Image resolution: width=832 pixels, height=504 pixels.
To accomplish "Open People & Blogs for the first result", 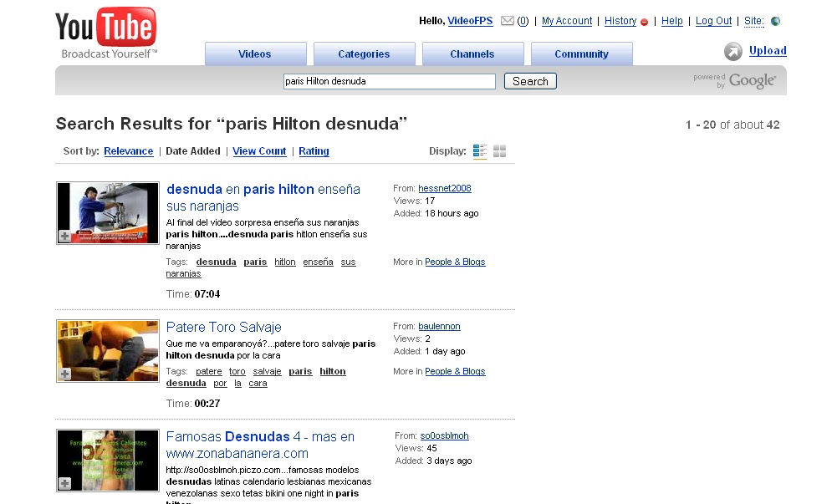I will (455, 262).
